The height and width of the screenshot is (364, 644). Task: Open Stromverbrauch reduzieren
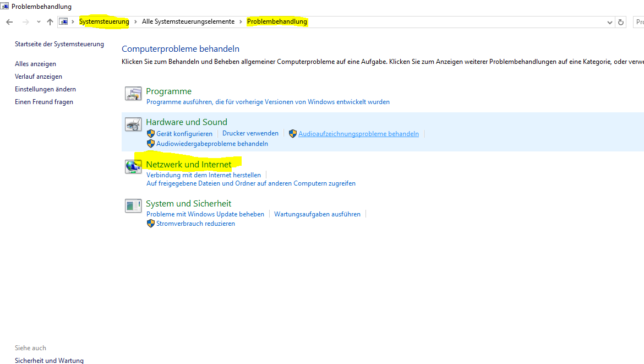click(x=195, y=224)
